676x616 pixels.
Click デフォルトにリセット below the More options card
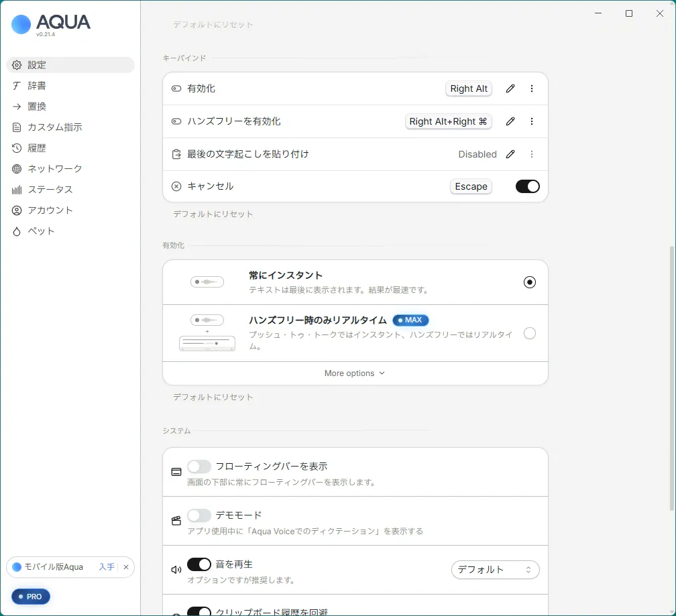(213, 397)
